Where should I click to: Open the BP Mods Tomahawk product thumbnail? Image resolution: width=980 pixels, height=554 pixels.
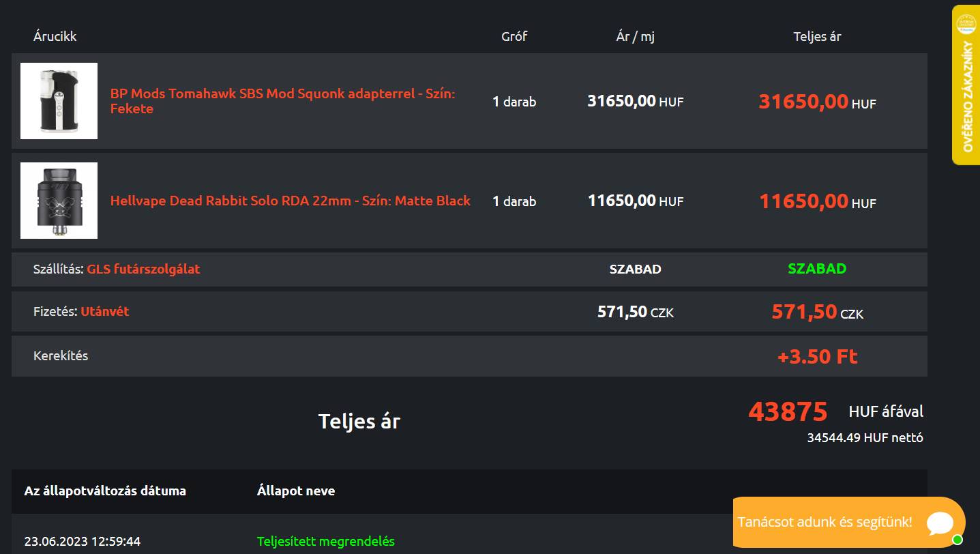pyautogui.click(x=59, y=101)
